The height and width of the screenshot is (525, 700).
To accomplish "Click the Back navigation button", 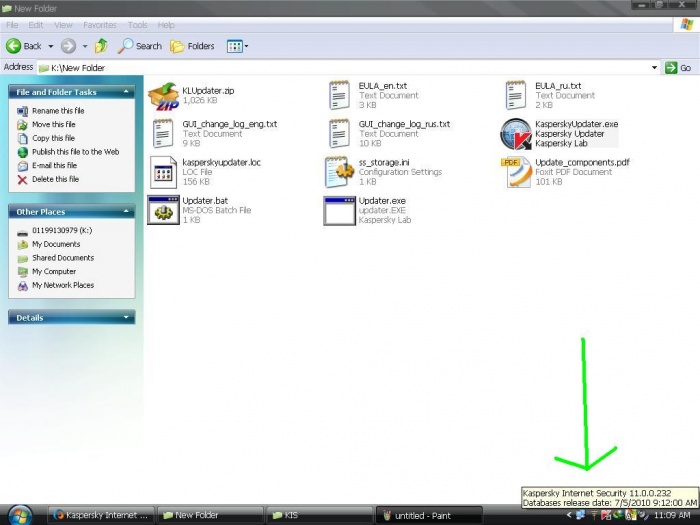I will pos(24,46).
